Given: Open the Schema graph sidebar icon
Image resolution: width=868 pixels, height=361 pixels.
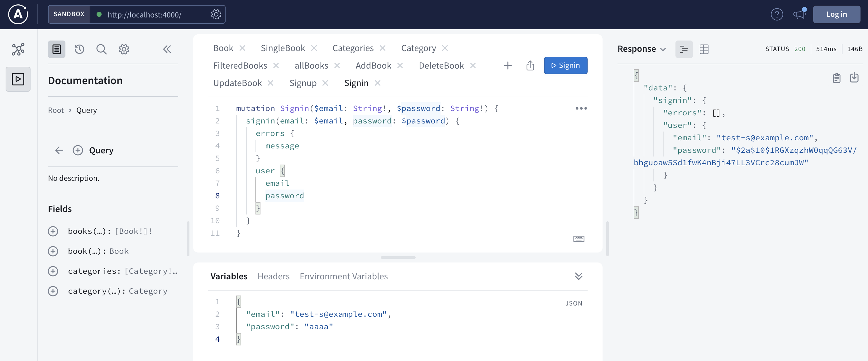Looking at the screenshot, I should pos(18,49).
